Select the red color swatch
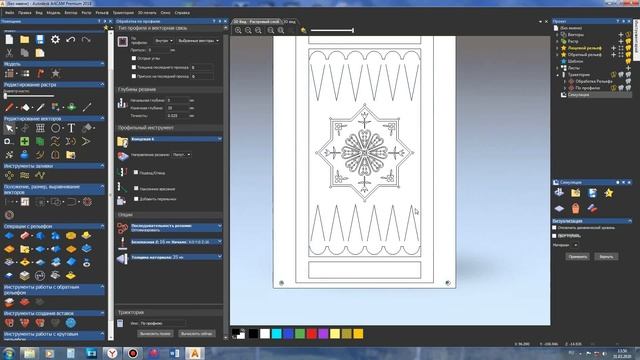This screenshot has height=360, width=640. point(311,334)
